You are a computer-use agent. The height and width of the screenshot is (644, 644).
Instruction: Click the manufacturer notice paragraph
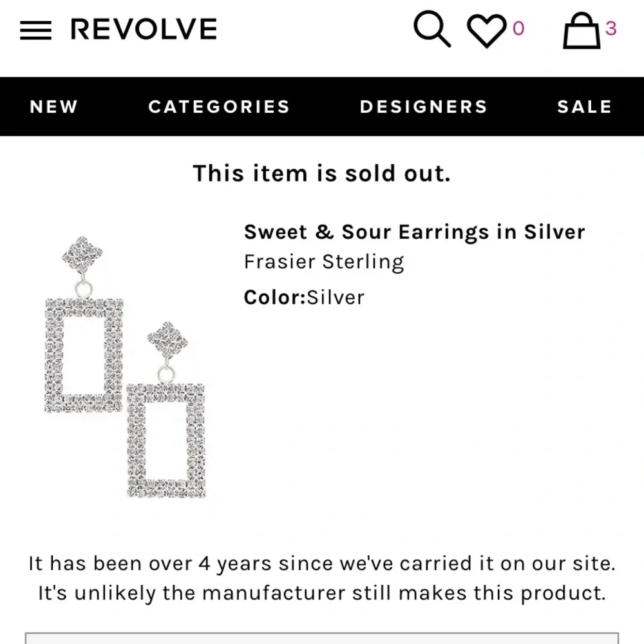[322, 578]
